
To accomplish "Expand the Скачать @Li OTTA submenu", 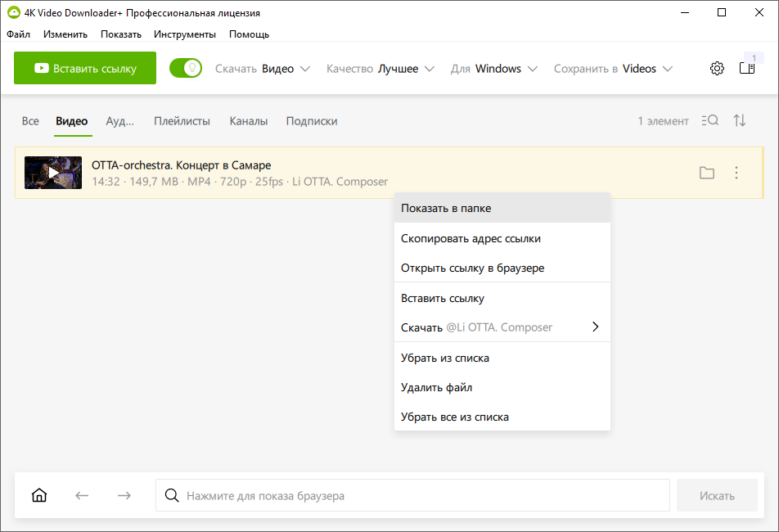I will (502, 327).
